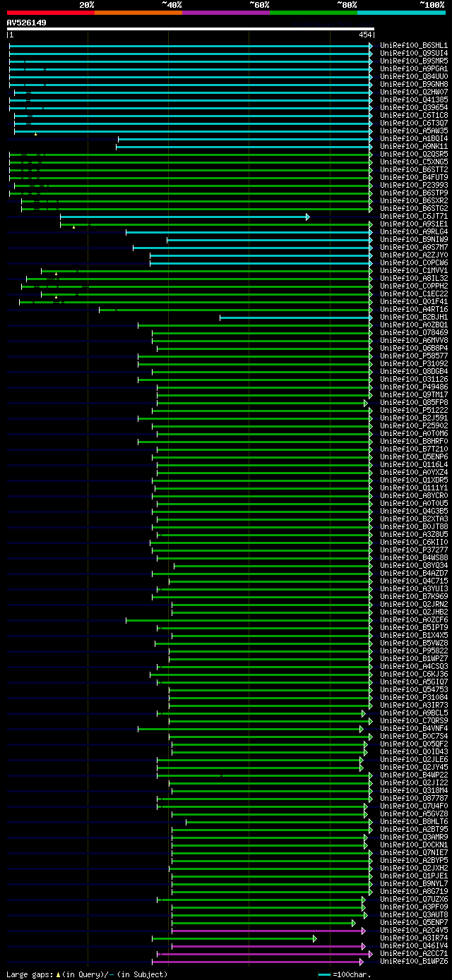This screenshot has width=452, height=980.
Task: Select the UniRef100_O87787 label
Action: [414, 798]
